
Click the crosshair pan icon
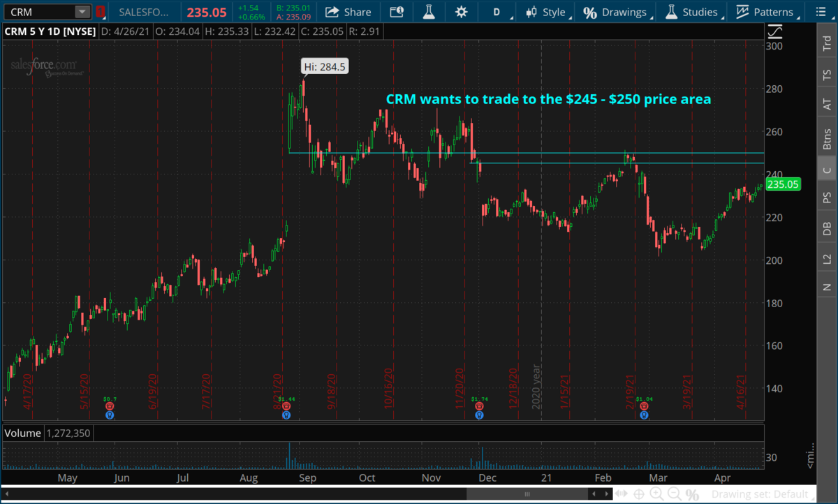pos(640,494)
